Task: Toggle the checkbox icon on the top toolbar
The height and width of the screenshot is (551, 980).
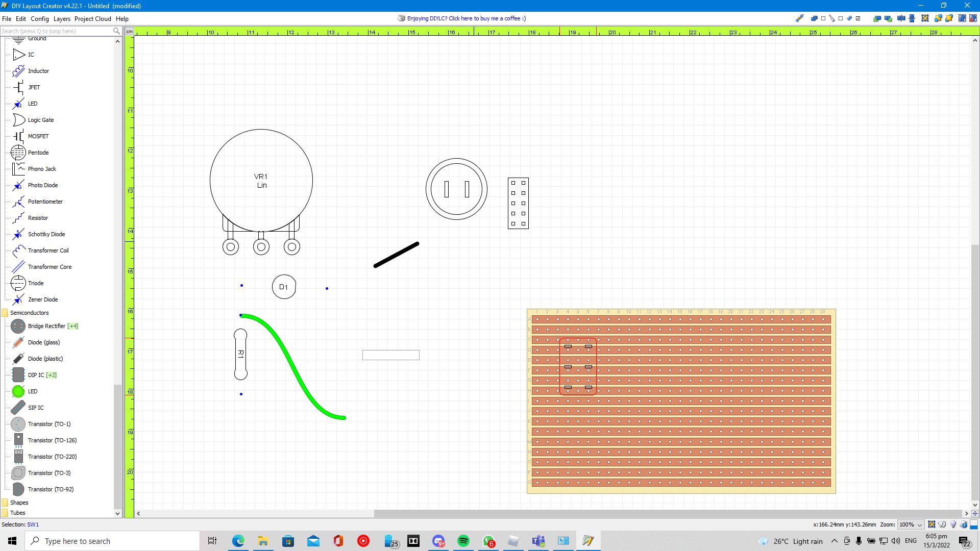Action: tap(858, 18)
